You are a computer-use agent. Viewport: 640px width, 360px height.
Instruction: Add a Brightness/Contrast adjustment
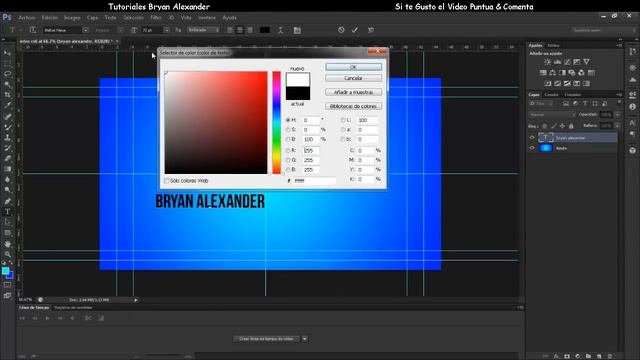(x=547, y=62)
